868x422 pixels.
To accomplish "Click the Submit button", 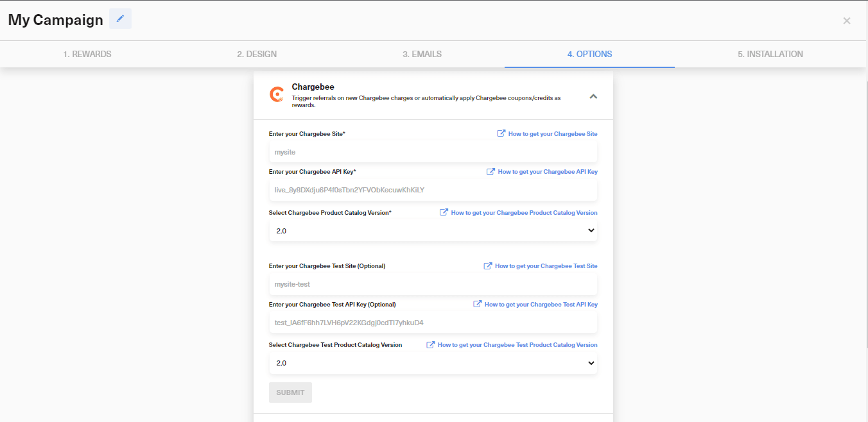I will [x=290, y=392].
